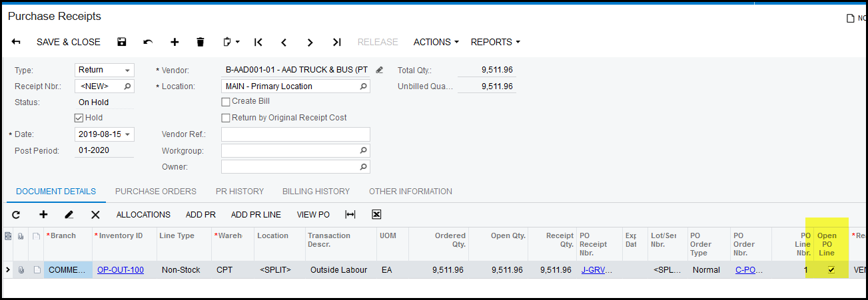
Task: Open the Billing History tab
Action: pyautogui.click(x=316, y=191)
